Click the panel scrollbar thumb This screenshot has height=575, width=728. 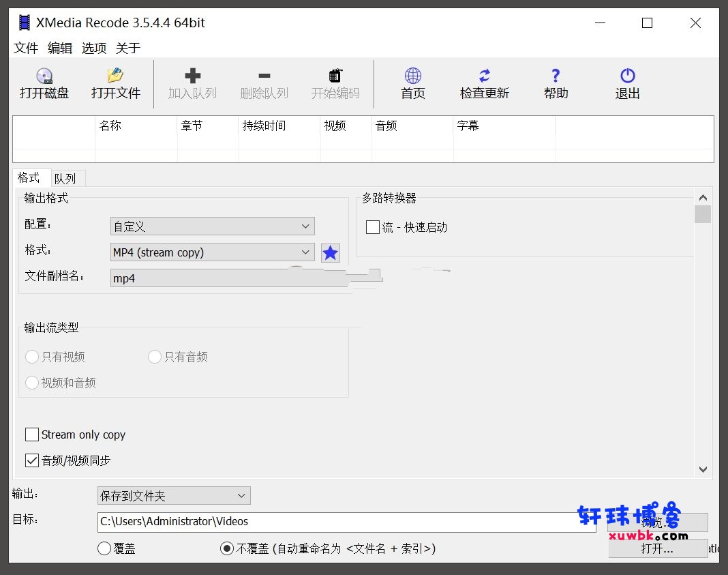click(703, 215)
